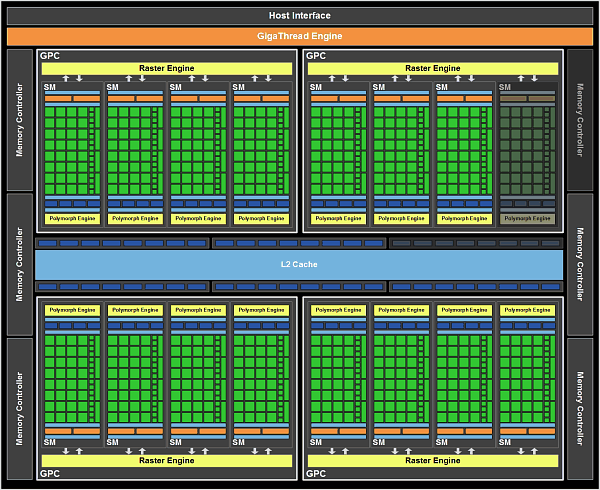
Task: Click first SM label in the upper-left GPC
Action: click(50, 87)
